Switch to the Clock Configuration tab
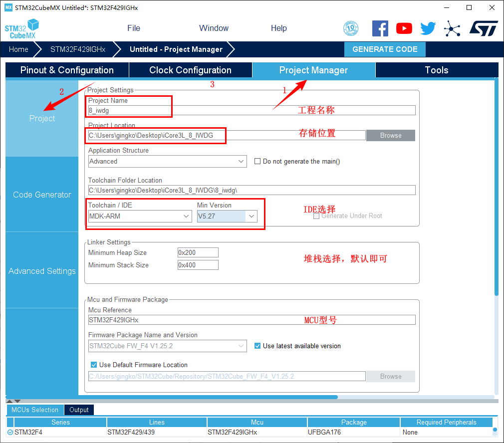Screen dimensions: 504x443 [x=190, y=70]
